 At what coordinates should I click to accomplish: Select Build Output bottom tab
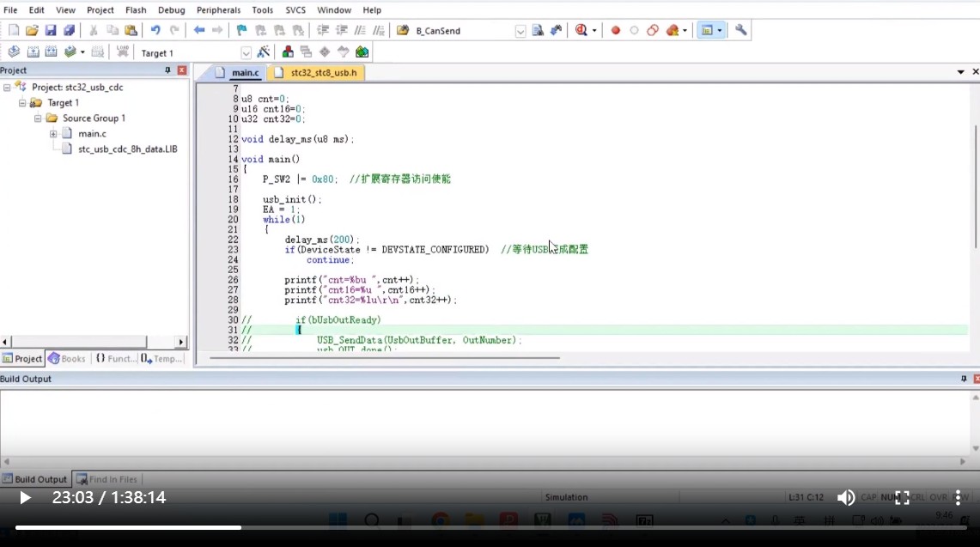[35, 479]
